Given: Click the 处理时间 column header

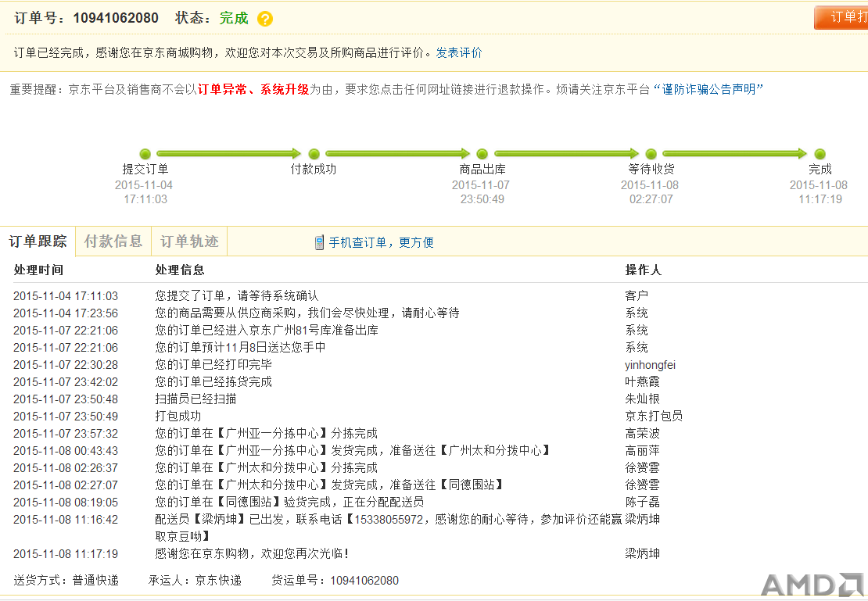Looking at the screenshot, I should pyautogui.click(x=38, y=270).
